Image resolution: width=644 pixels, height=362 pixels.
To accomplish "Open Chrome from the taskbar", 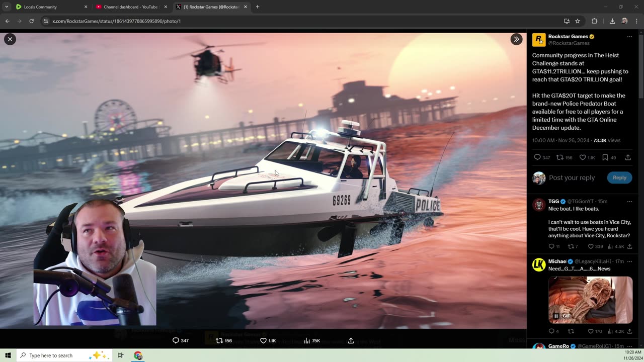I will point(138,355).
